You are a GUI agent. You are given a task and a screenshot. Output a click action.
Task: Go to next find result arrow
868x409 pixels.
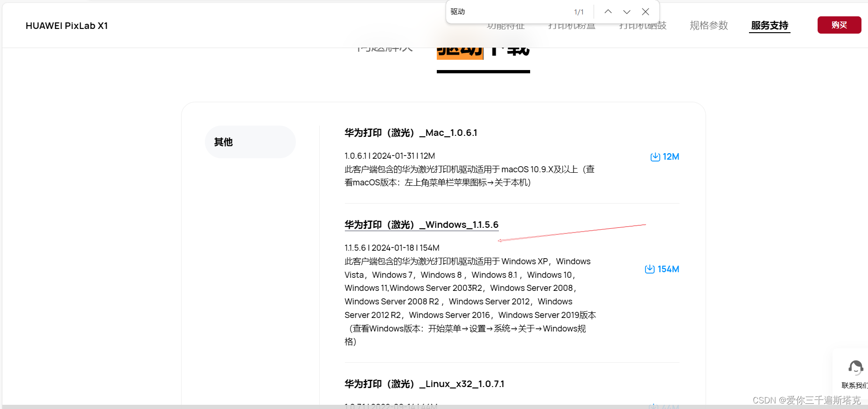[x=627, y=12]
